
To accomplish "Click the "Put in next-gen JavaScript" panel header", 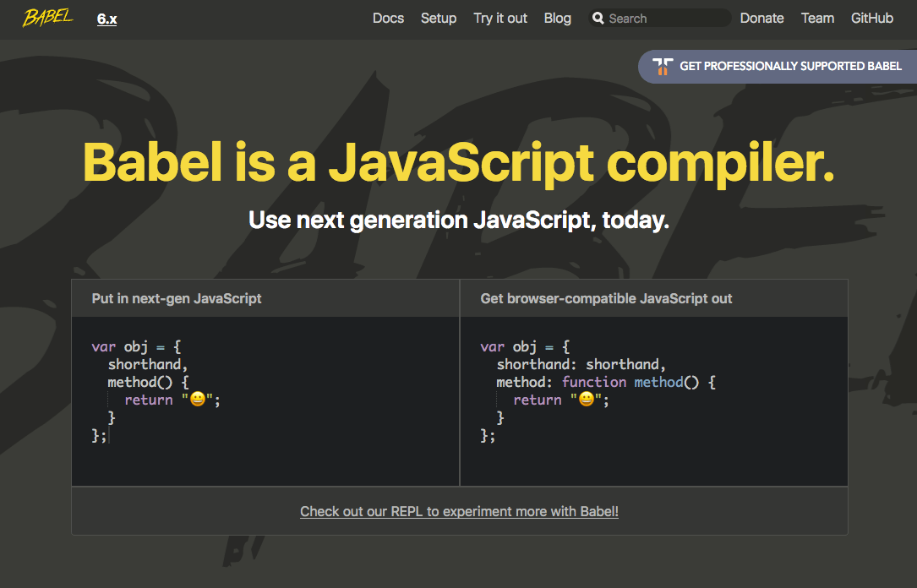I will pos(176,298).
